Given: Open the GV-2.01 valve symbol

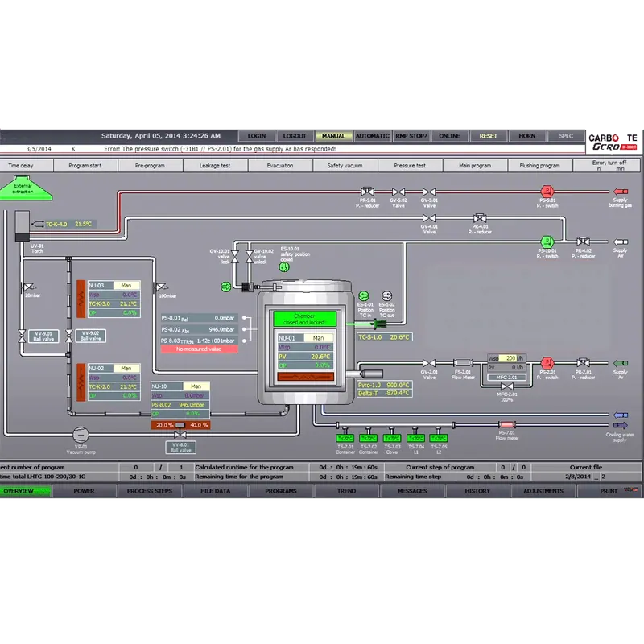Looking at the screenshot, I should pos(429,363).
